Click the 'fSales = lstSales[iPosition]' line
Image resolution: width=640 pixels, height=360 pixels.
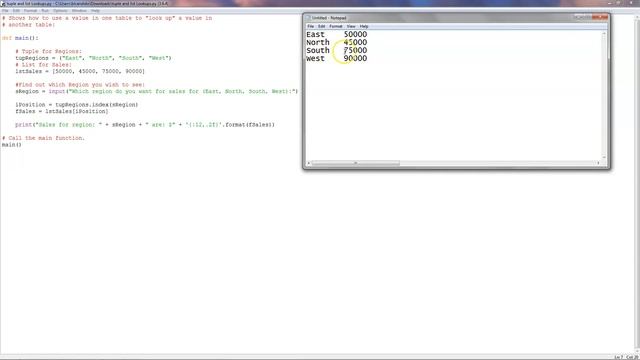[62, 111]
